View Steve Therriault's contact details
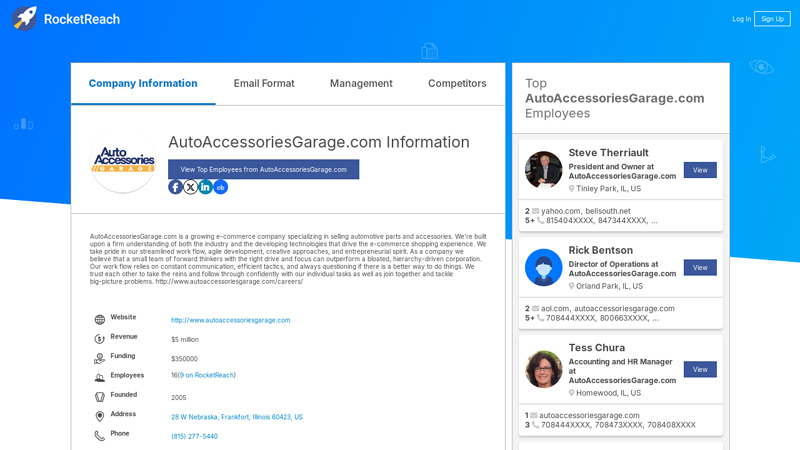The image size is (800, 450). coord(700,170)
